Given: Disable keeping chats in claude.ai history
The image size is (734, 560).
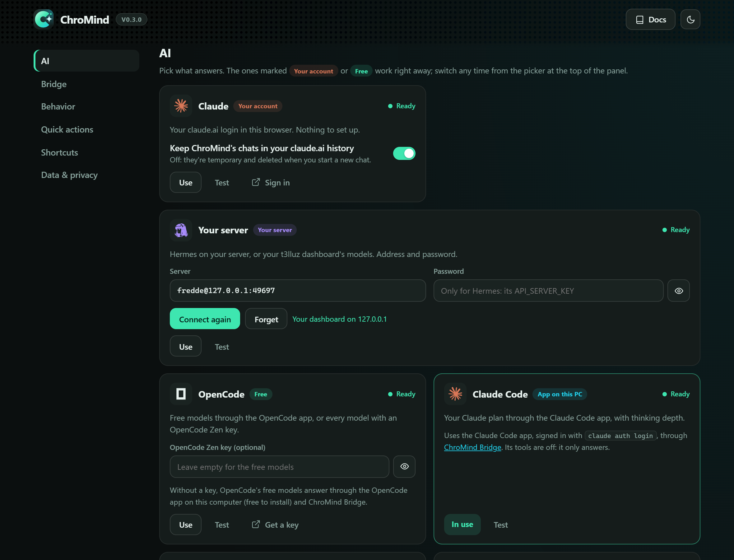Looking at the screenshot, I should tap(404, 153).
